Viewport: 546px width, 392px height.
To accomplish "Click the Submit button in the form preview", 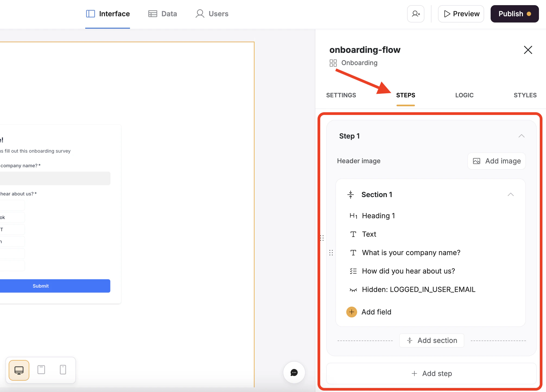I will click(55, 286).
